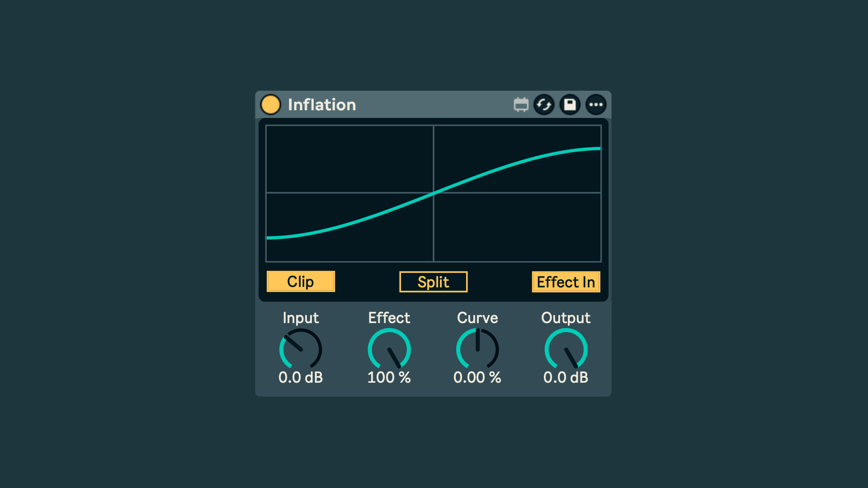
Task: Toggle the Effect In button
Action: 566,282
